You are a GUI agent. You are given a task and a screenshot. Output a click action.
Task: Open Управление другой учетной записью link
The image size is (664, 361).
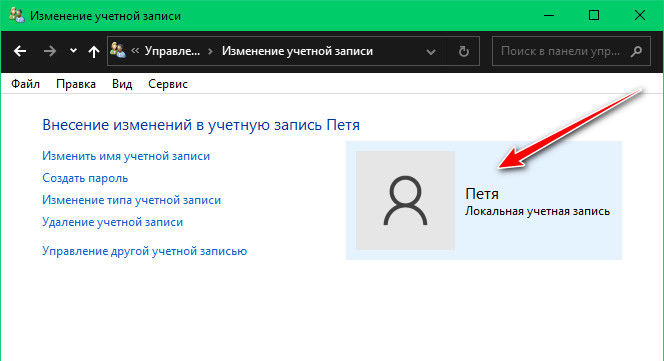(x=144, y=251)
